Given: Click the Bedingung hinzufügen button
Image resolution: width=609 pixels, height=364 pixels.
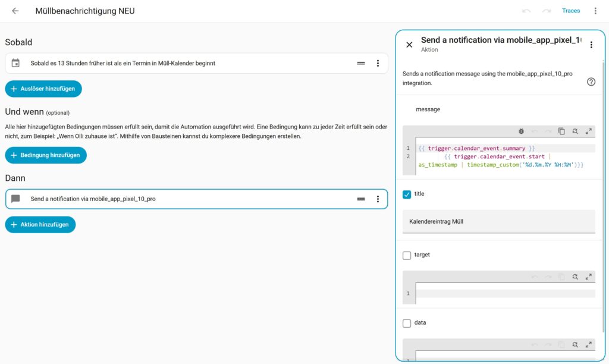Looking at the screenshot, I should [x=46, y=155].
